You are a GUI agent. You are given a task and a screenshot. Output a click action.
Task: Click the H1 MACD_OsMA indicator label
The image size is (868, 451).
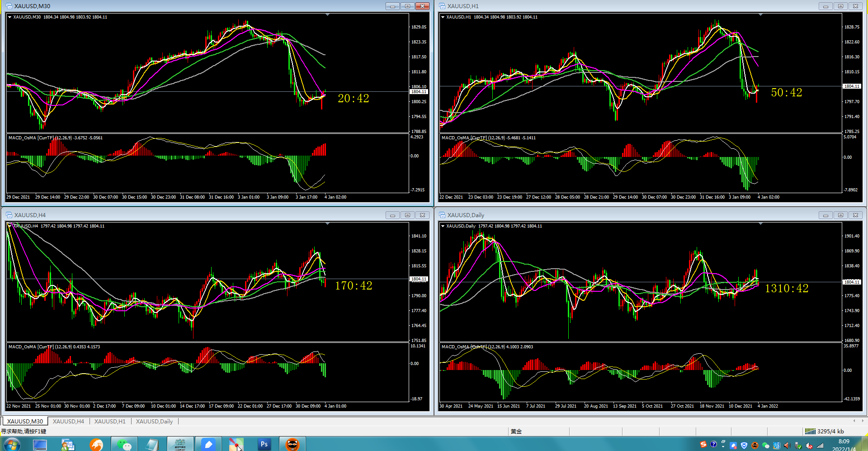pyautogui.click(x=489, y=138)
